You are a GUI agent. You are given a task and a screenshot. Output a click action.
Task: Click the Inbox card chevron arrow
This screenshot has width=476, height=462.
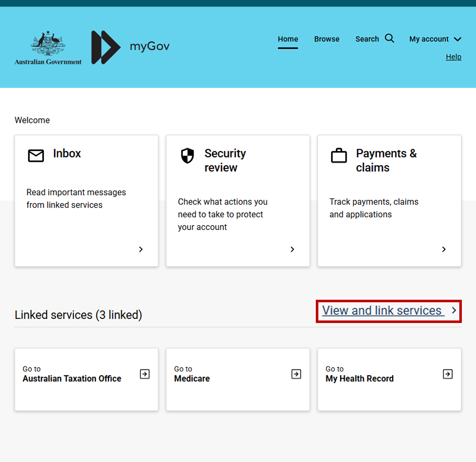140,249
